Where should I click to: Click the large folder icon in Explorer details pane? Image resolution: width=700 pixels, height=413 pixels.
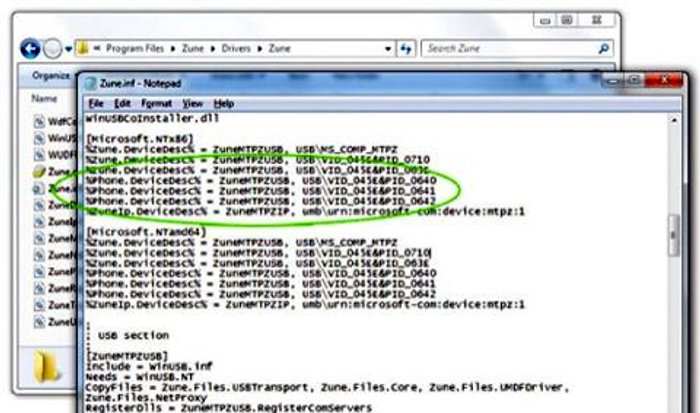tap(46, 367)
